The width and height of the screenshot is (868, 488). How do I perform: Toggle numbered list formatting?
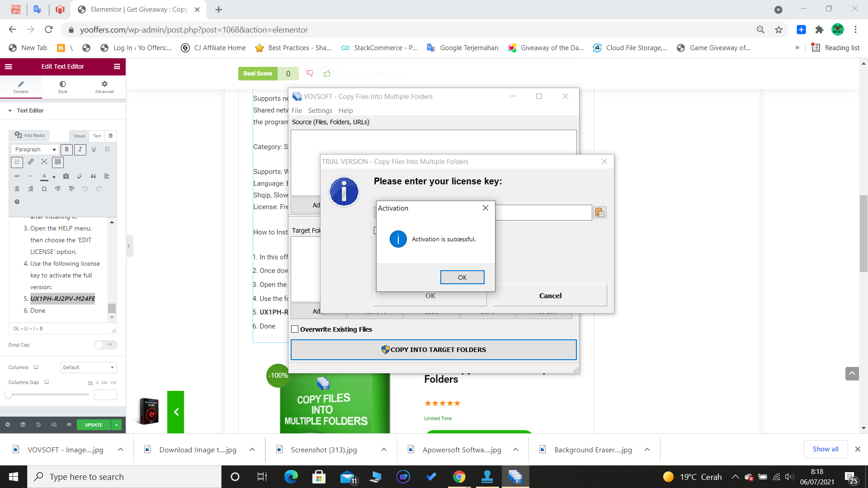[x=17, y=162]
